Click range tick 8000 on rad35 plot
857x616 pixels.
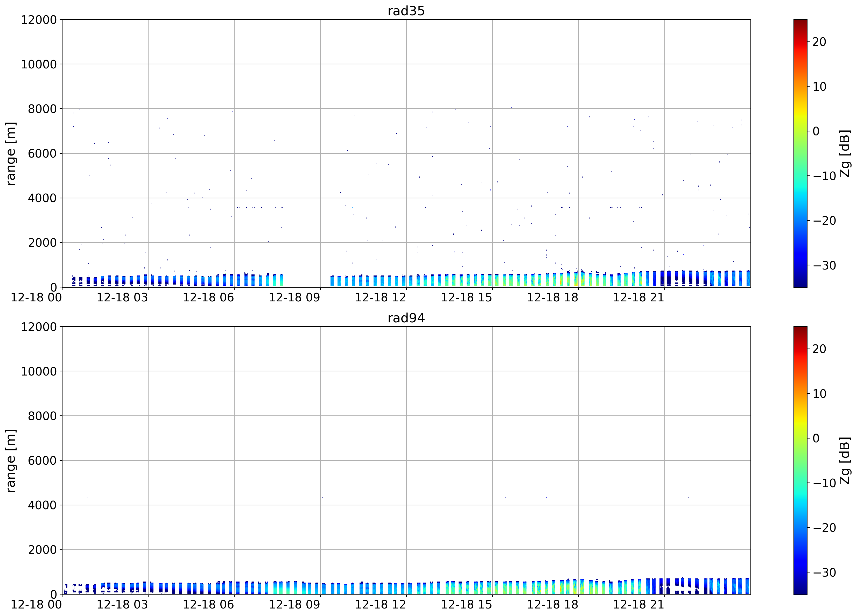coord(42,109)
